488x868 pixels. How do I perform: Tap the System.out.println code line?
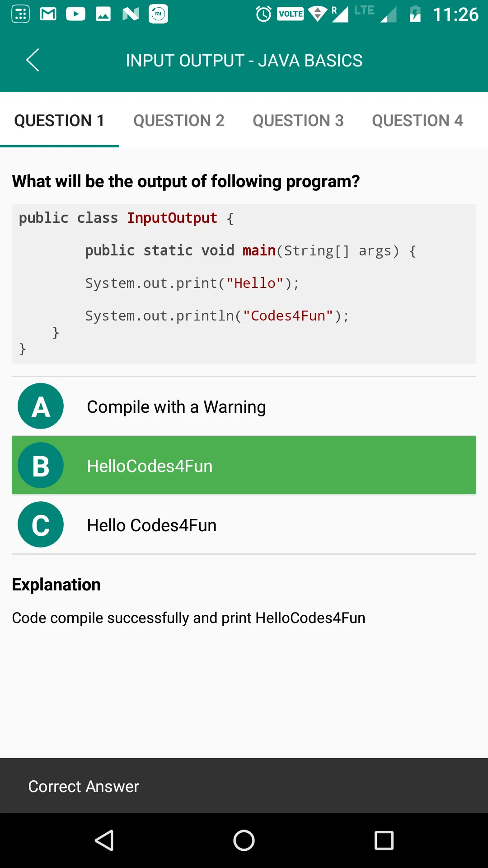(217, 316)
